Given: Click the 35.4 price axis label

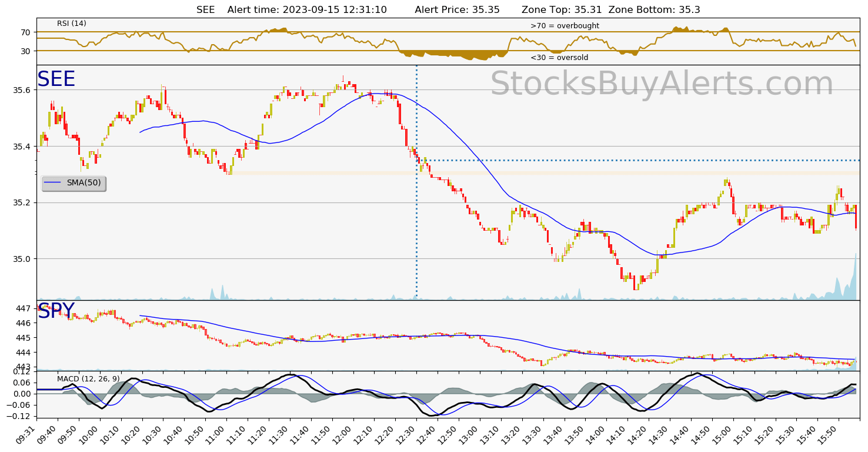Looking at the screenshot, I should coord(22,147).
